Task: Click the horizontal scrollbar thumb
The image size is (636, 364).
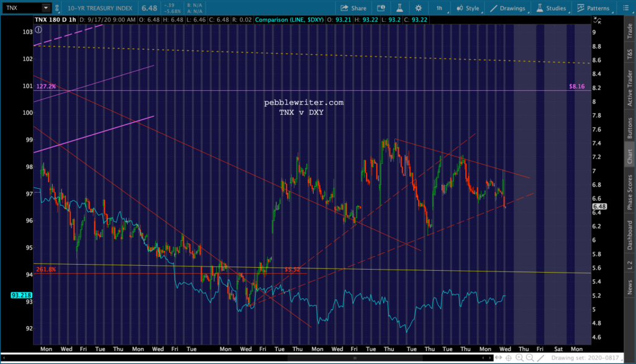Action: click(x=355, y=358)
